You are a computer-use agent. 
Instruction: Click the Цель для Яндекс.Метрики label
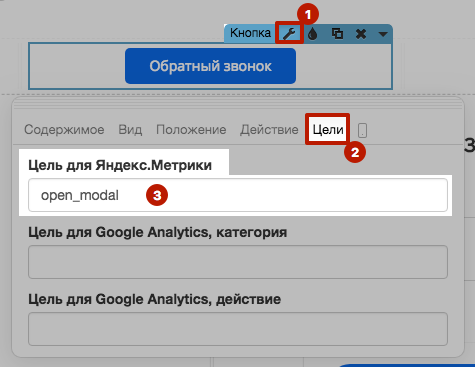[120, 165]
